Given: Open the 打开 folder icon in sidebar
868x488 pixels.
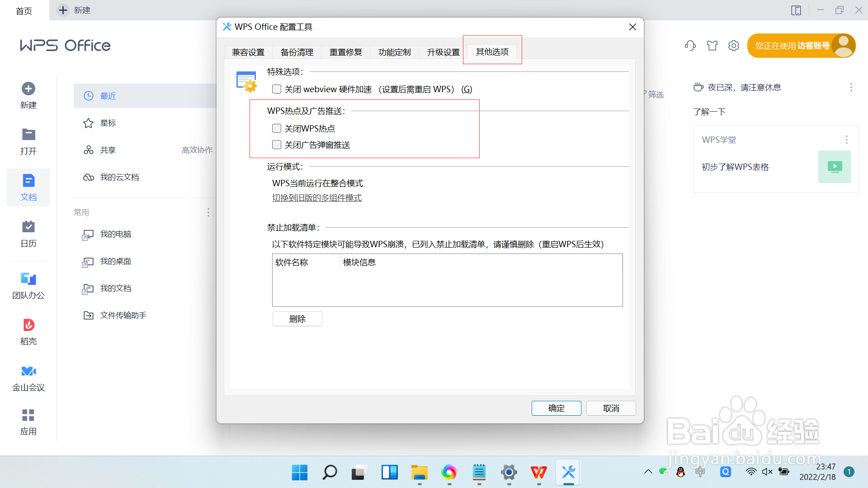Looking at the screenshot, I should (28, 134).
